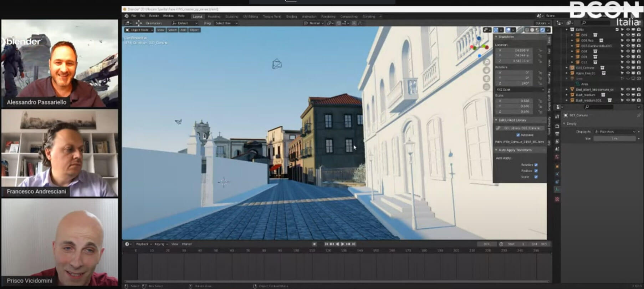Hide the 008 collection with eye icon
This screenshot has height=289, width=644.
point(628,51)
